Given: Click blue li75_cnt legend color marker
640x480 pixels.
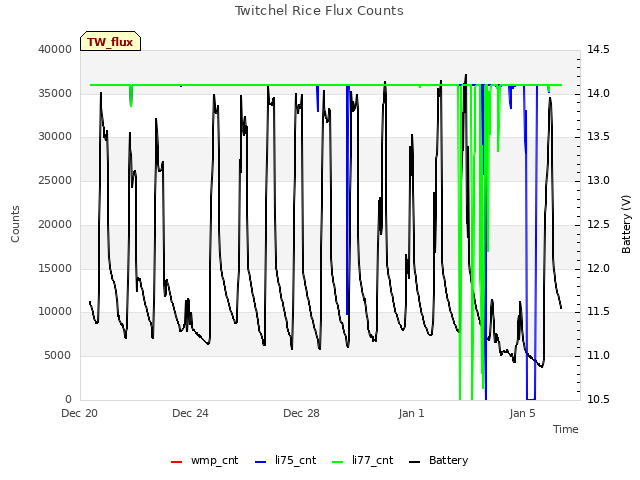Looking at the screenshot, I should click(x=260, y=462).
